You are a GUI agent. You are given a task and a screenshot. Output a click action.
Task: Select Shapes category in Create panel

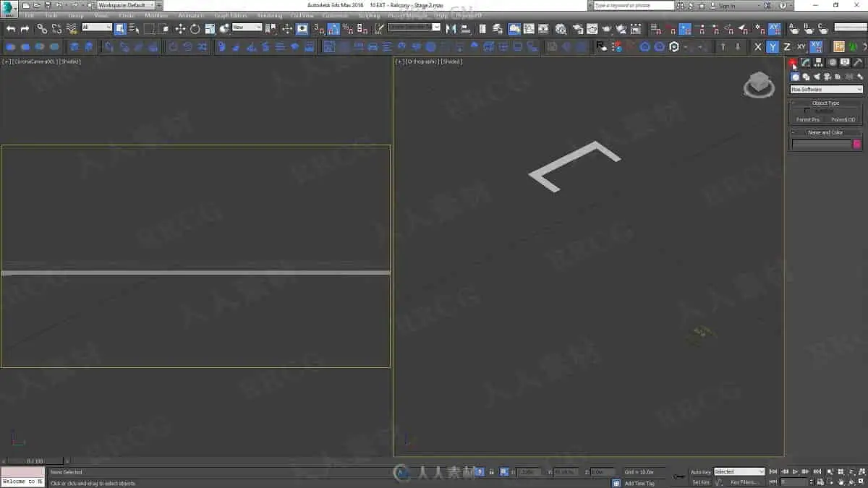(x=806, y=77)
